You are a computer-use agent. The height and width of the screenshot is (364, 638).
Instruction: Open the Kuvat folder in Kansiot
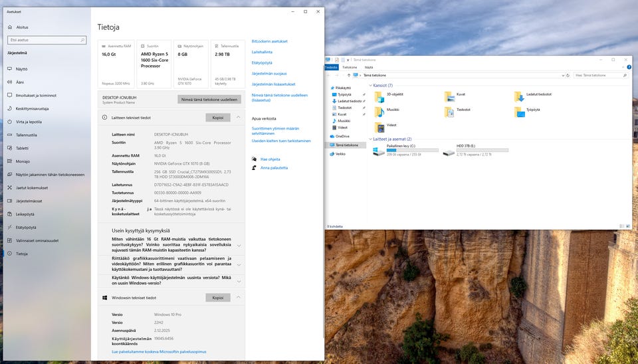click(x=455, y=96)
